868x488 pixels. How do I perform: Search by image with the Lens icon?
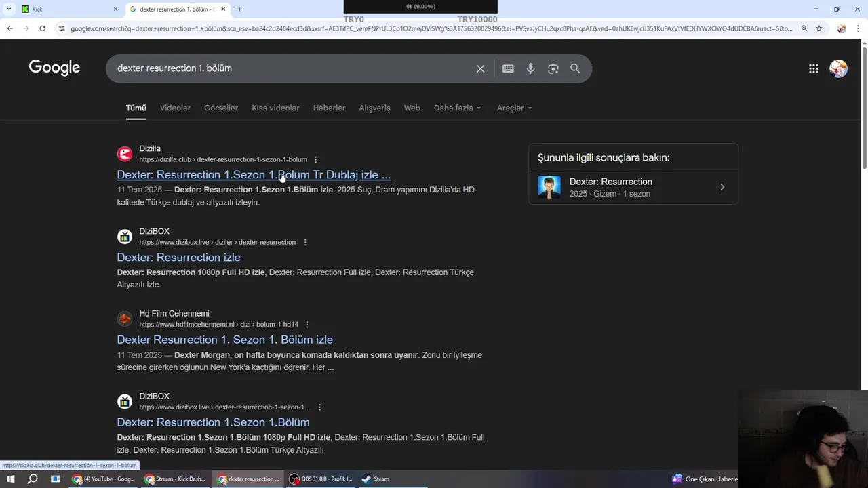pos(553,68)
